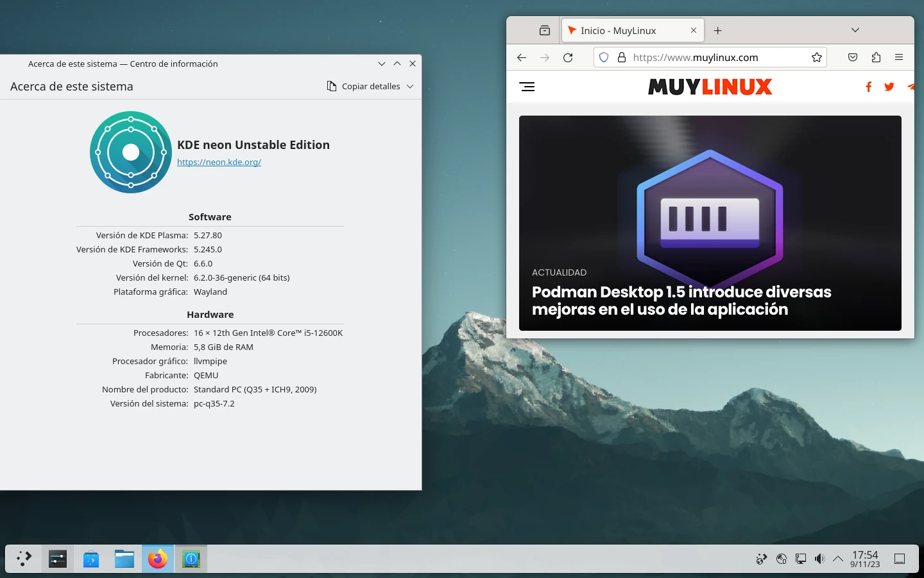Click KDE neon Unstable Edition title
This screenshot has height=578, width=924.
(x=253, y=145)
